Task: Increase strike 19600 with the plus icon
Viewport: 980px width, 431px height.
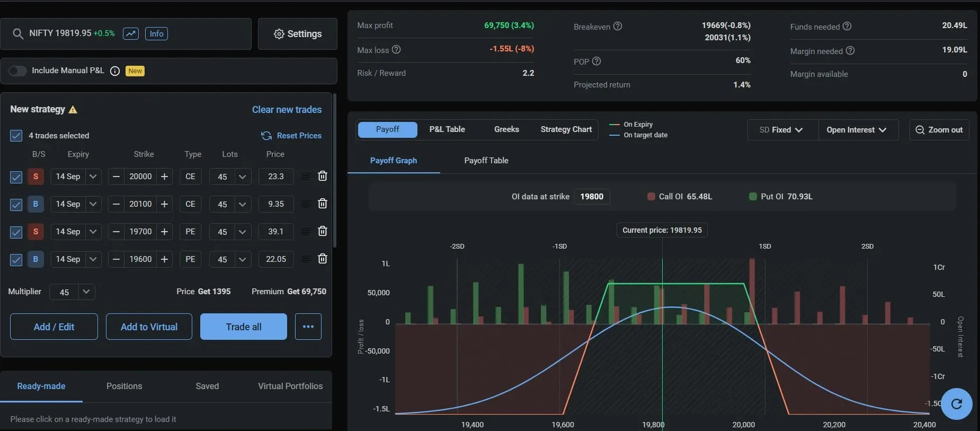Action: pos(164,259)
